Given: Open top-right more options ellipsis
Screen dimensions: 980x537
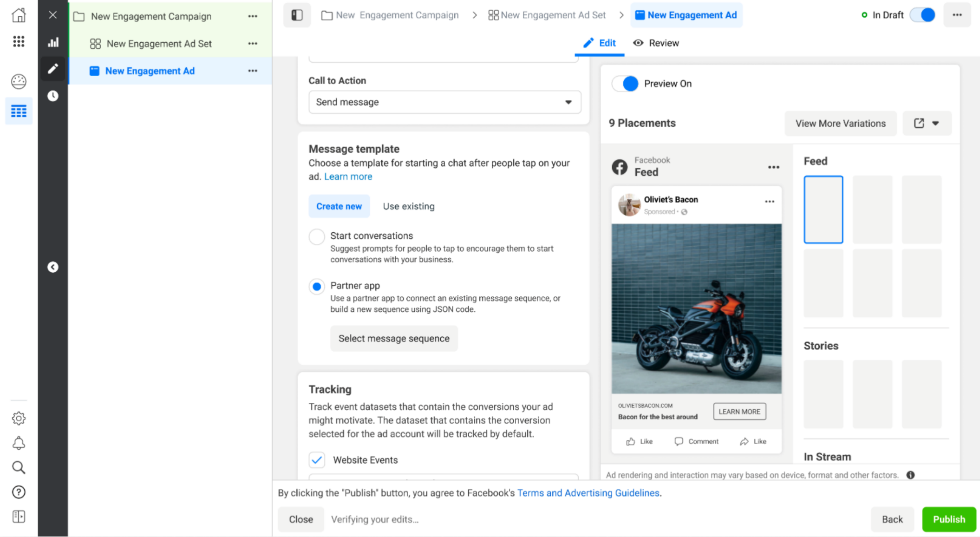Looking at the screenshot, I should click(x=957, y=15).
